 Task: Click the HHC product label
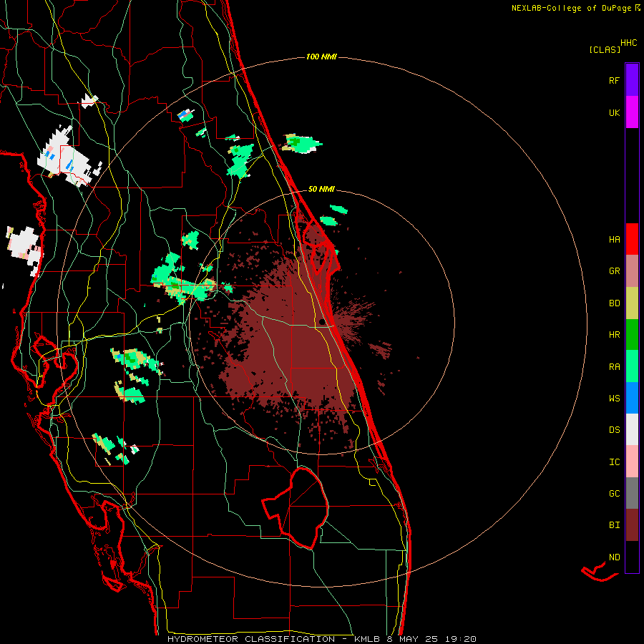click(629, 43)
